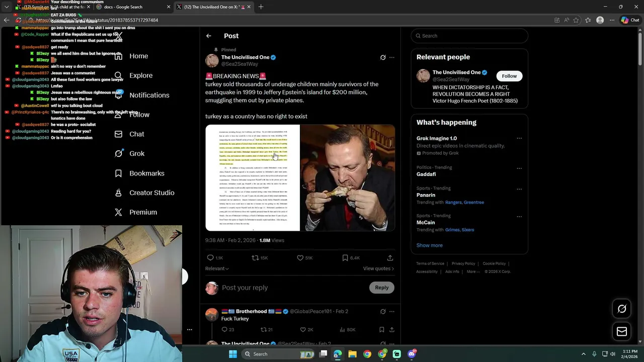Open the Terms of Service link
644x362 pixels.
[x=430, y=263]
